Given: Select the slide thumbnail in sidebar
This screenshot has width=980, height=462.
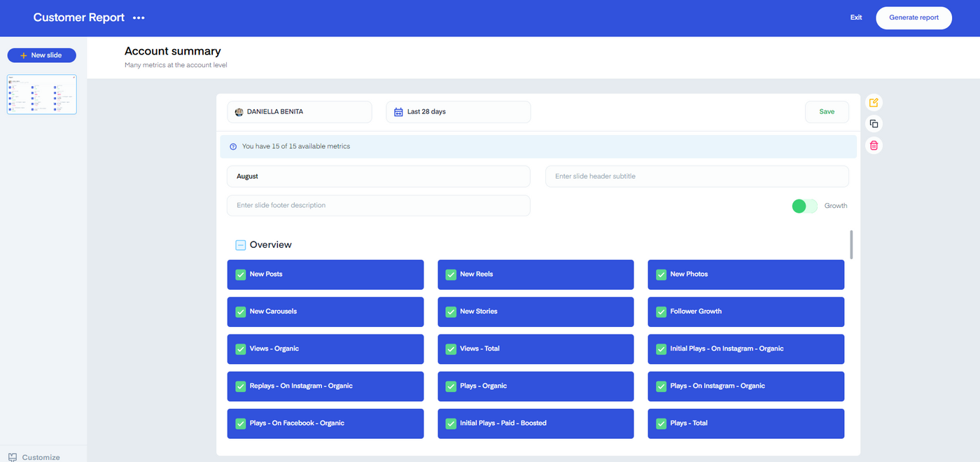Looking at the screenshot, I should 42,94.
